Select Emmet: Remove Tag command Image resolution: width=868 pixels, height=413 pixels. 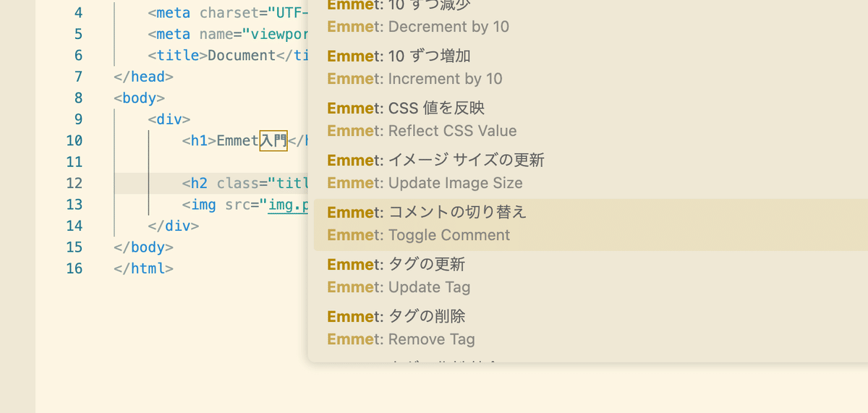tap(590, 328)
